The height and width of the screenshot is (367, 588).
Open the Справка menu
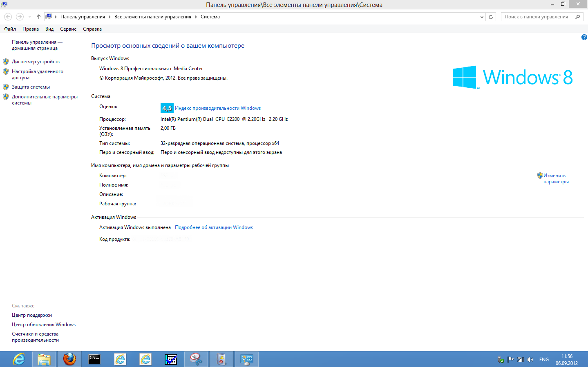point(92,29)
